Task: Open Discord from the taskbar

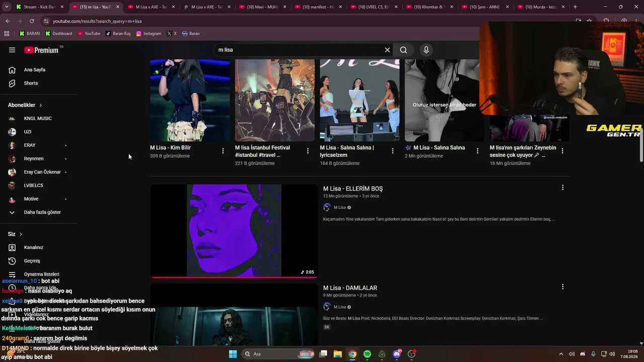Action: pos(397,354)
